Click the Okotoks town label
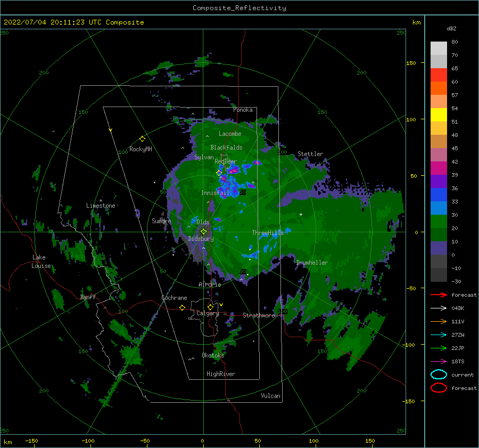 coord(213,355)
